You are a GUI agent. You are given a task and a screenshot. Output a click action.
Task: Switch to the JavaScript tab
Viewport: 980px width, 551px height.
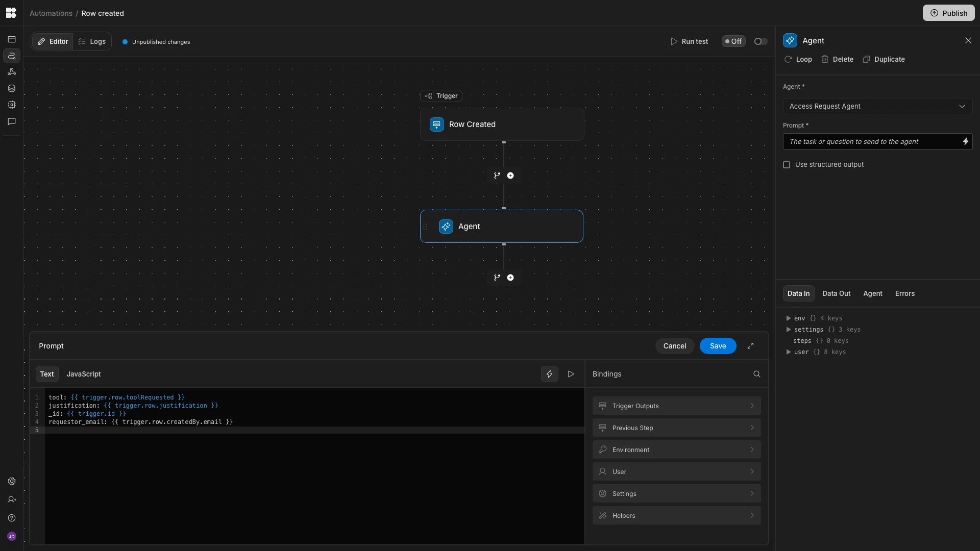click(x=84, y=374)
